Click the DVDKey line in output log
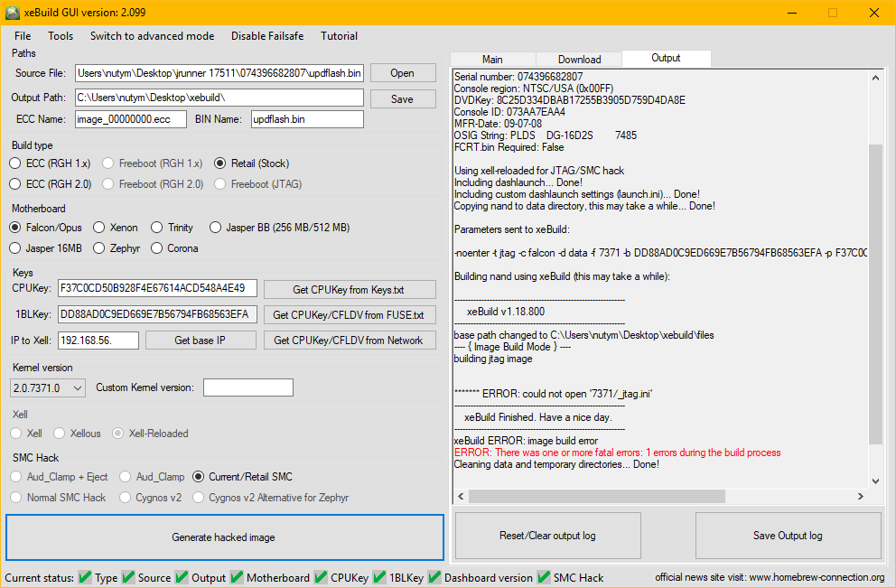The image size is (896, 588). click(570, 100)
